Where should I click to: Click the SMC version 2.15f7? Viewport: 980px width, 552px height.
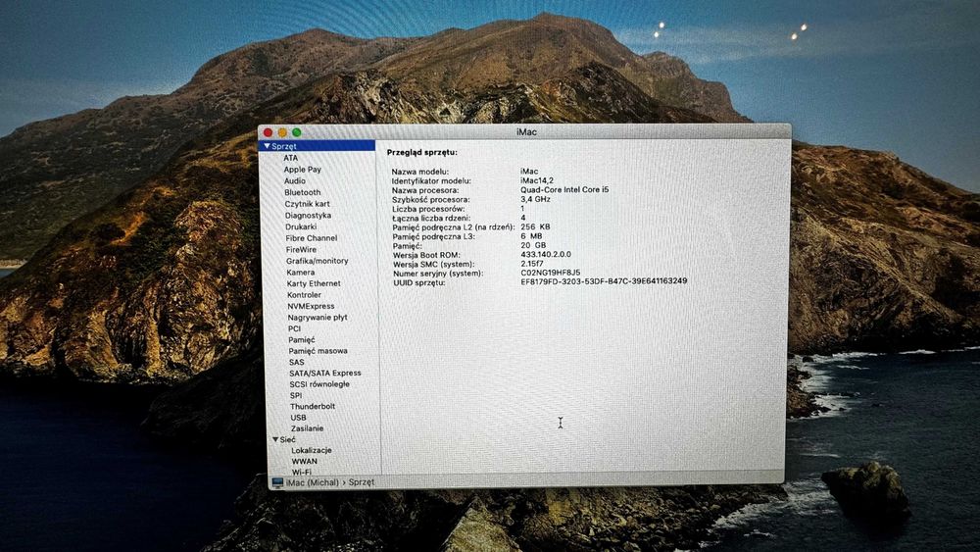532,264
